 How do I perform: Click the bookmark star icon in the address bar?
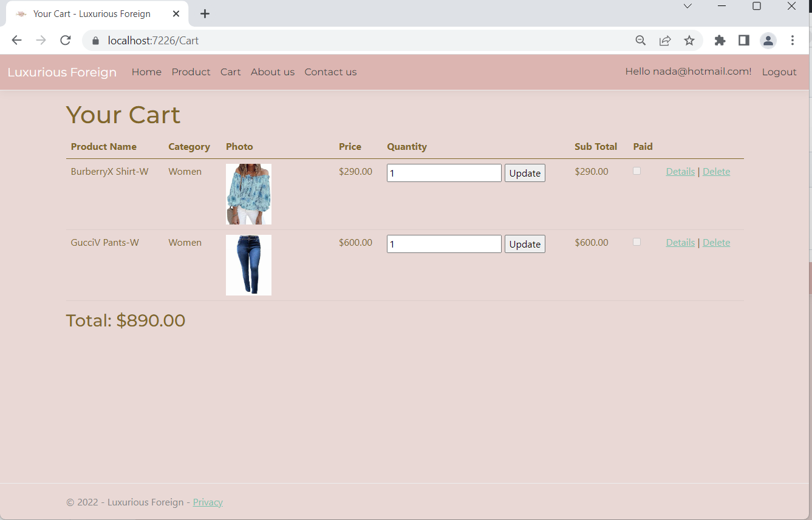689,41
